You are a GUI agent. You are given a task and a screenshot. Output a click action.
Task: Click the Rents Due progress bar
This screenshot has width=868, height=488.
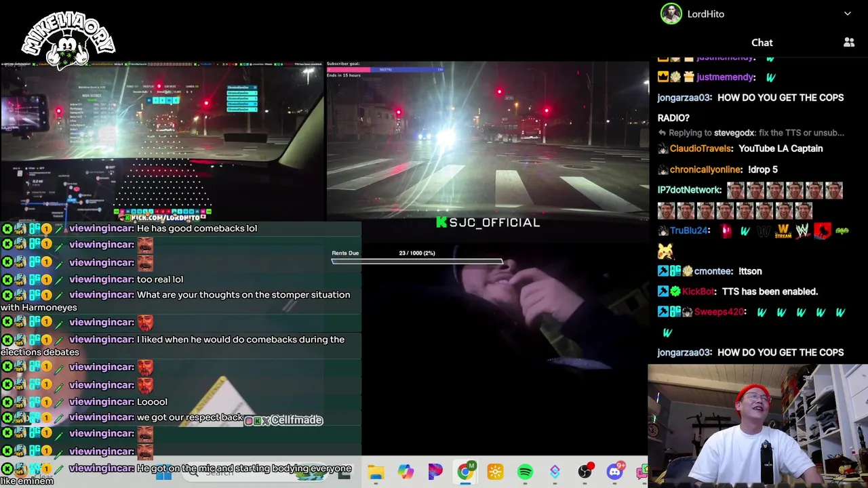tap(417, 261)
